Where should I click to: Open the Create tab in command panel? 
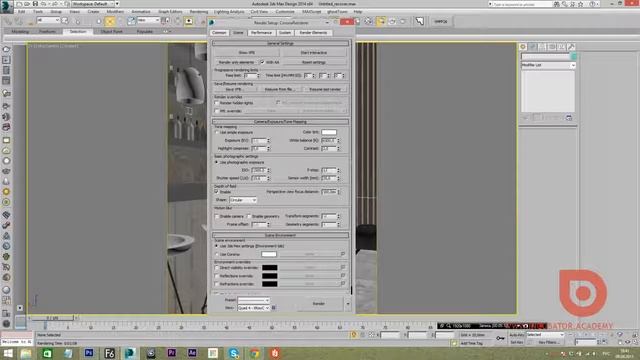pos(523,47)
